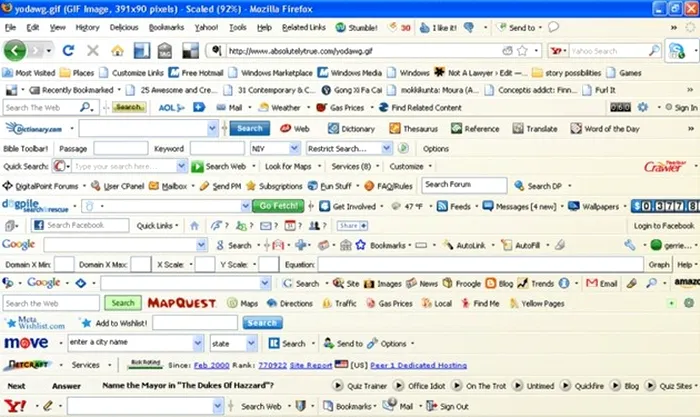
Task: Click the Add to Wishlist Search button
Action: pyautogui.click(x=262, y=323)
